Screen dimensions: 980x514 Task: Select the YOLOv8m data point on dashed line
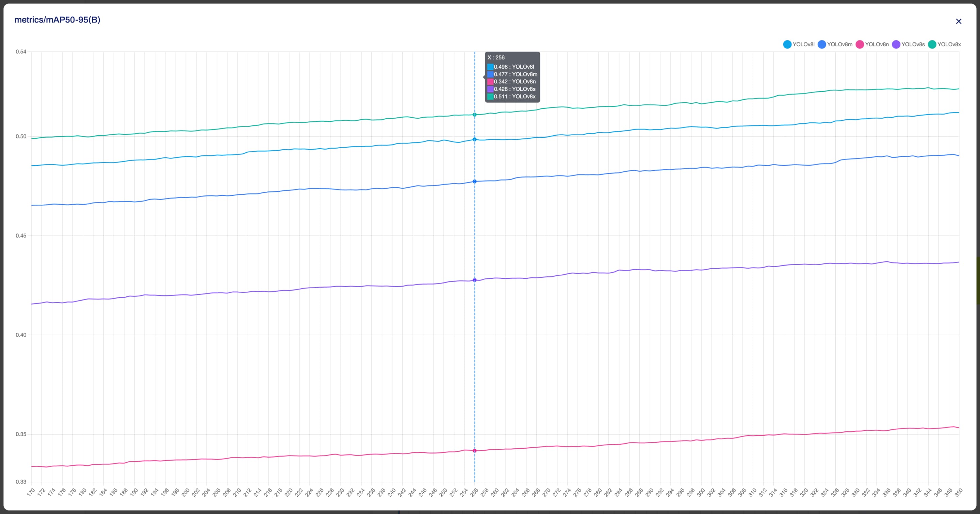point(474,181)
